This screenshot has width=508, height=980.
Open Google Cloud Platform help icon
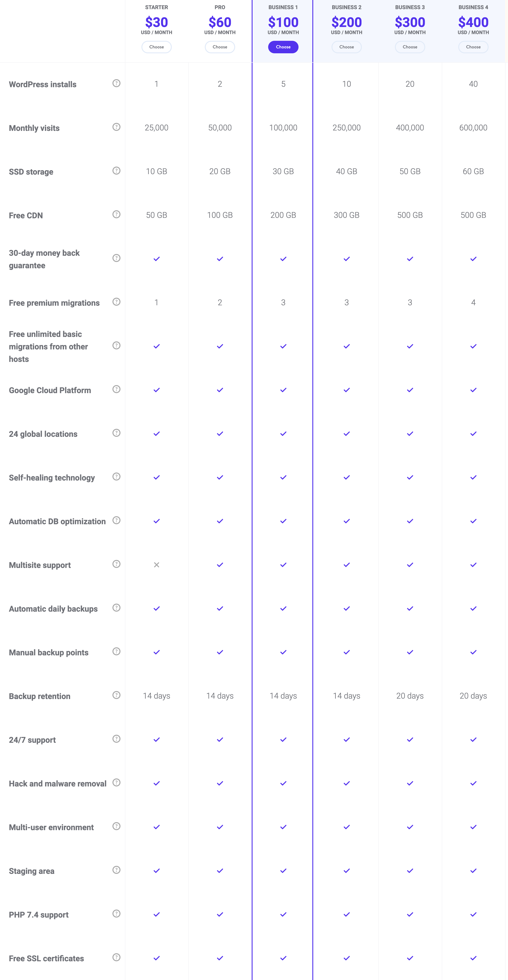coord(116,389)
